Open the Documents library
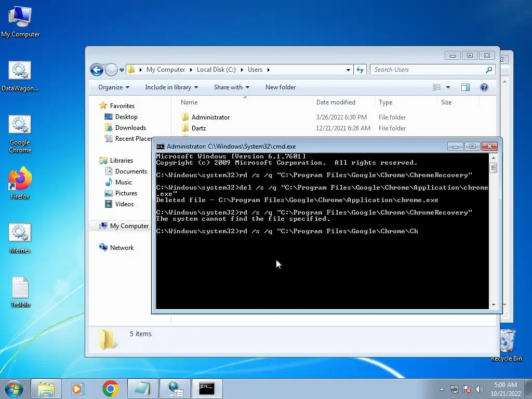This screenshot has height=399, width=532. [x=126, y=171]
